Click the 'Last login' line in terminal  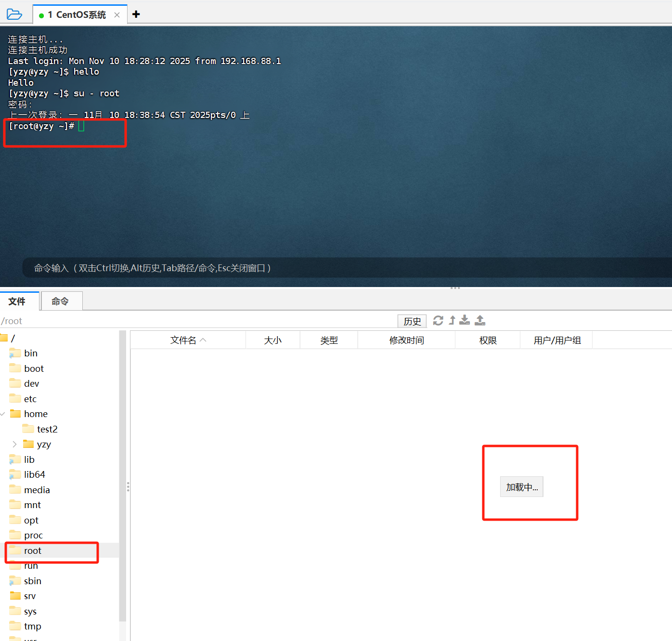tap(144, 61)
